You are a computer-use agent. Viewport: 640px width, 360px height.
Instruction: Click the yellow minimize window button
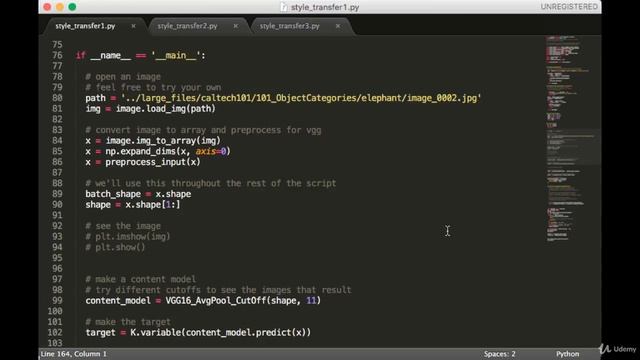point(60,7)
